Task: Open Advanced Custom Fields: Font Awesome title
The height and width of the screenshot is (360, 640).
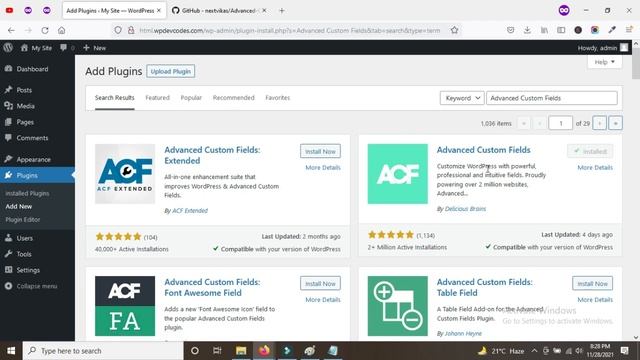Action: [212, 287]
